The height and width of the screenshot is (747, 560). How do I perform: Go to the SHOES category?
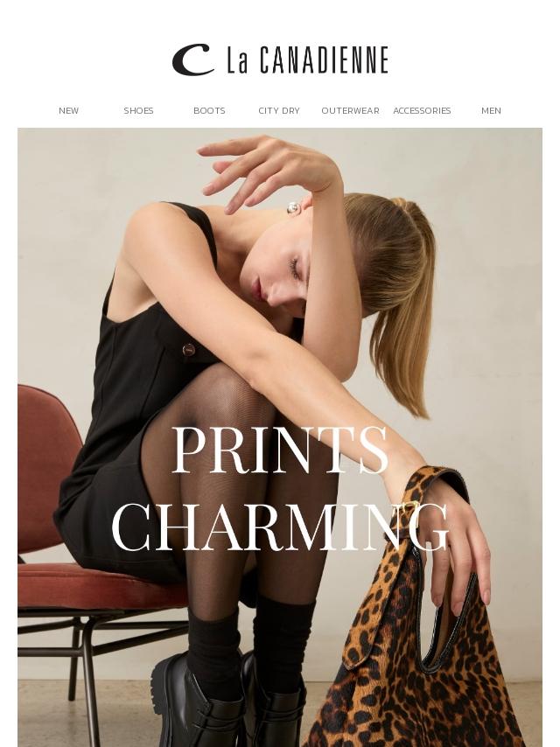coord(139,110)
